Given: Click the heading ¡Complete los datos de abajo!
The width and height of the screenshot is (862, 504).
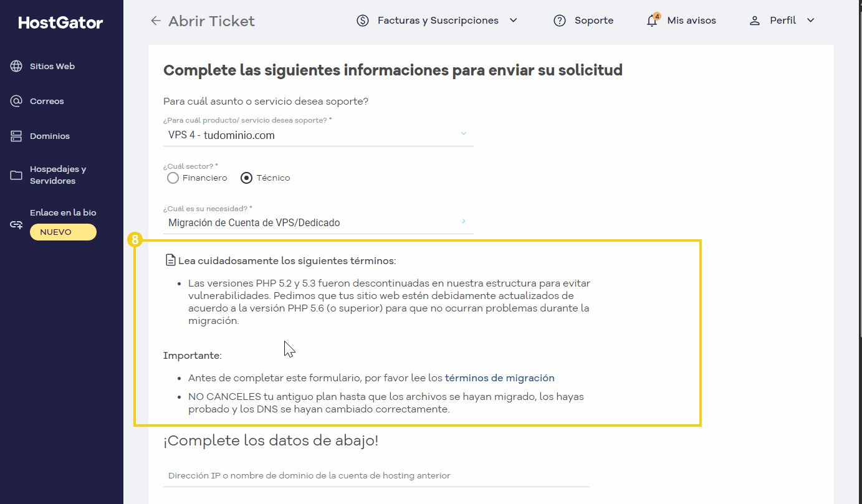Looking at the screenshot, I should pos(271,441).
